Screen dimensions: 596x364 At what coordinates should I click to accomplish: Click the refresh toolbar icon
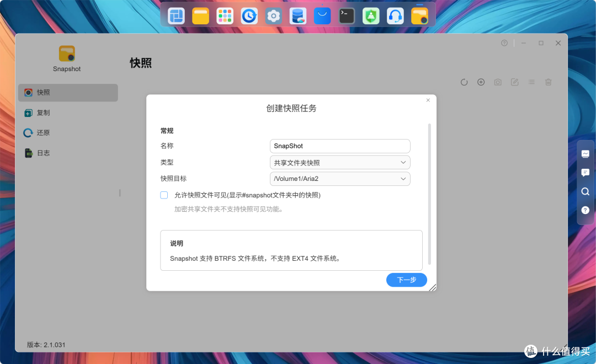pos(464,82)
